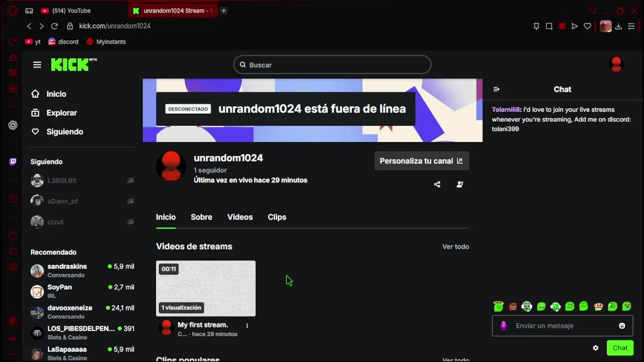Image resolution: width=644 pixels, height=362 pixels.
Task: Open the Kick hamburger menu
Action: point(37,64)
